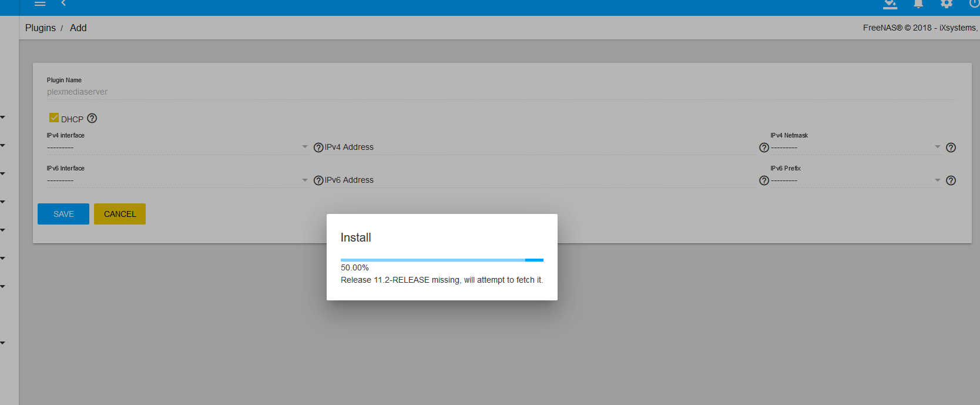Screen dimensions: 980x405
Task: Click the download tray icon in top bar
Action: click(x=890, y=4)
